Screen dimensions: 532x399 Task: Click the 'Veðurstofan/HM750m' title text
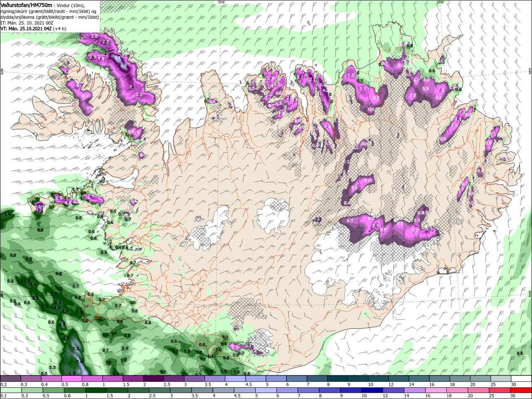pos(26,5)
